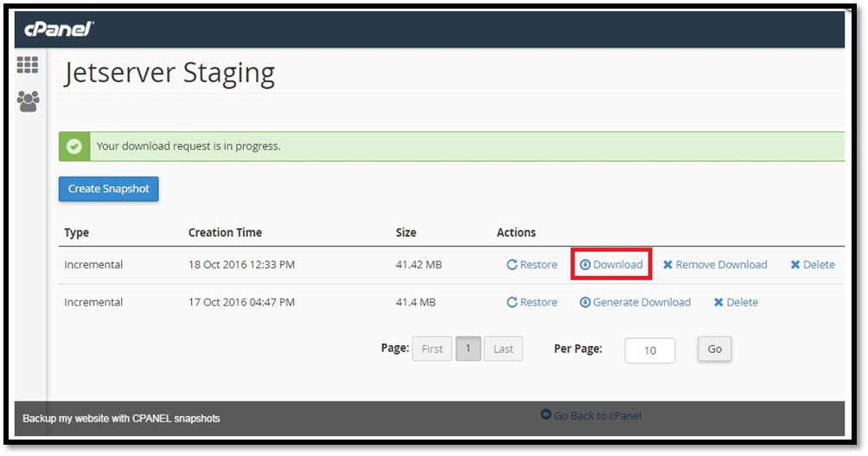Image resolution: width=868 pixels, height=456 pixels.
Task: Download the 18 Oct 2016 snapshot
Action: coord(611,265)
